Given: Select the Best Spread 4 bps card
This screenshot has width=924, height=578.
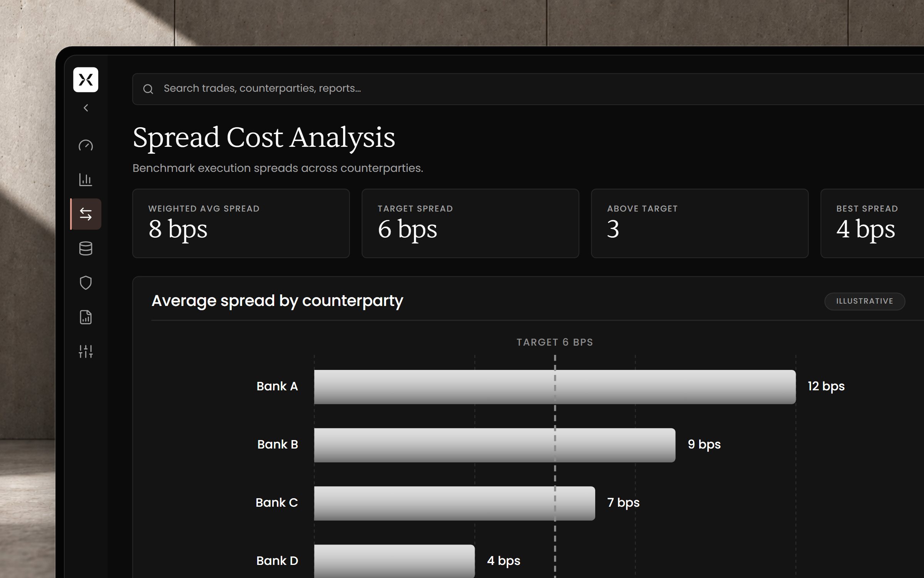Looking at the screenshot, I should point(872,223).
